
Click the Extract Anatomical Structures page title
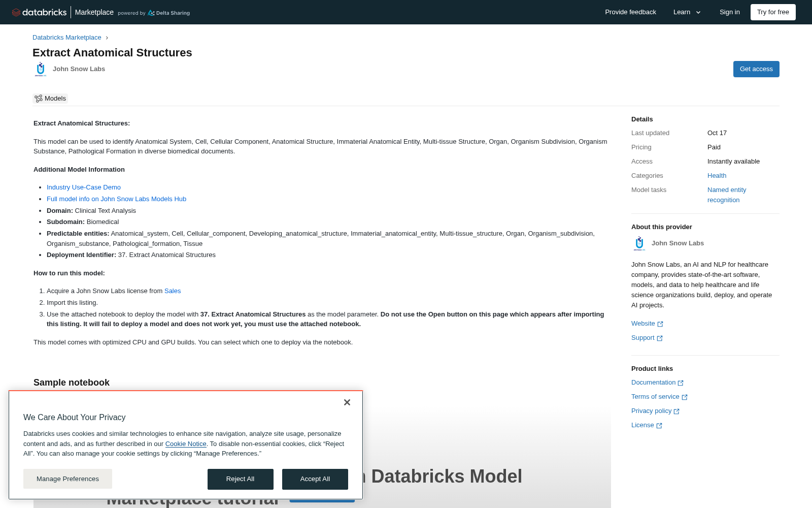point(112,53)
